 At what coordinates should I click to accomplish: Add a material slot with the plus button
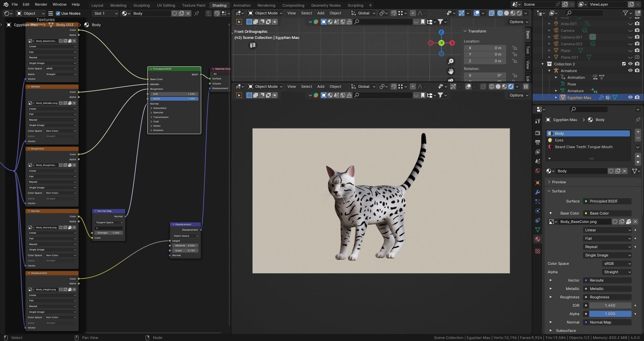pyautogui.click(x=638, y=132)
